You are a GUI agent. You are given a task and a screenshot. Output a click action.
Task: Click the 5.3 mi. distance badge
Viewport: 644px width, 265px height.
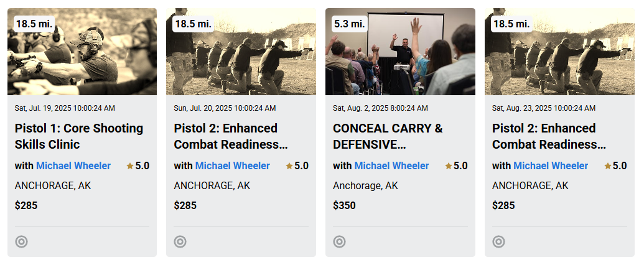pyautogui.click(x=349, y=24)
